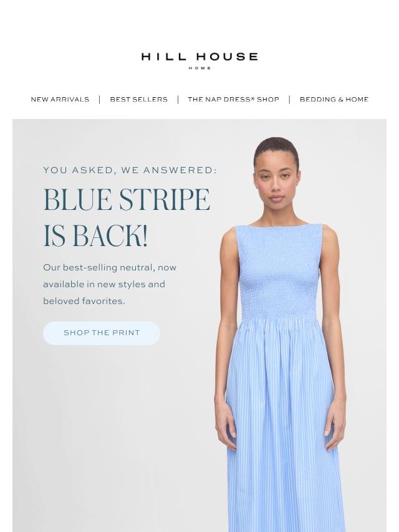Image resolution: width=399 pixels, height=532 pixels.
Task: Click the 'beloved favorites.' text line
Action: point(84,301)
